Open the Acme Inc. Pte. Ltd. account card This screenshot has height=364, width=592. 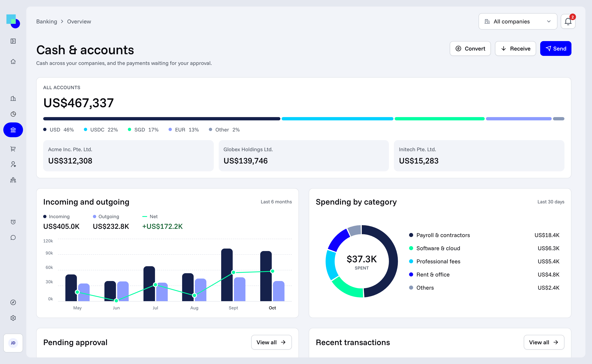click(128, 156)
